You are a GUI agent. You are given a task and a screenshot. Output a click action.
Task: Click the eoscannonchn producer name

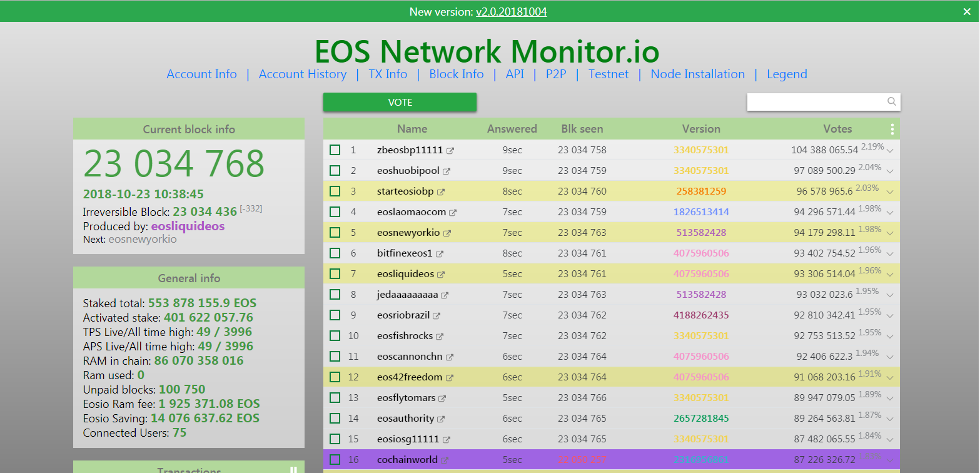coord(410,357)
